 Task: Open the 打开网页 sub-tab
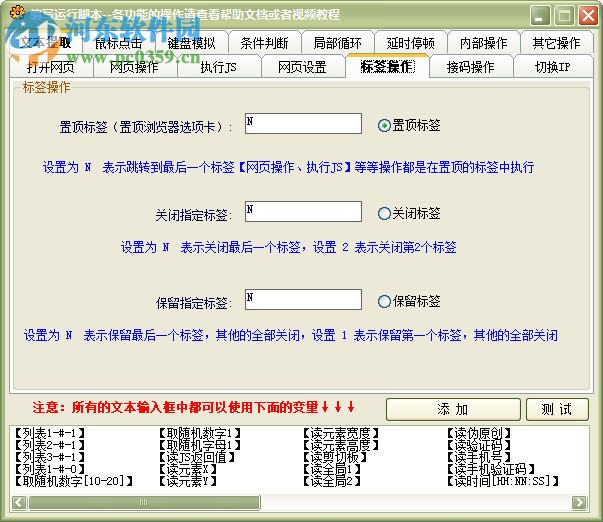[51, 67]
